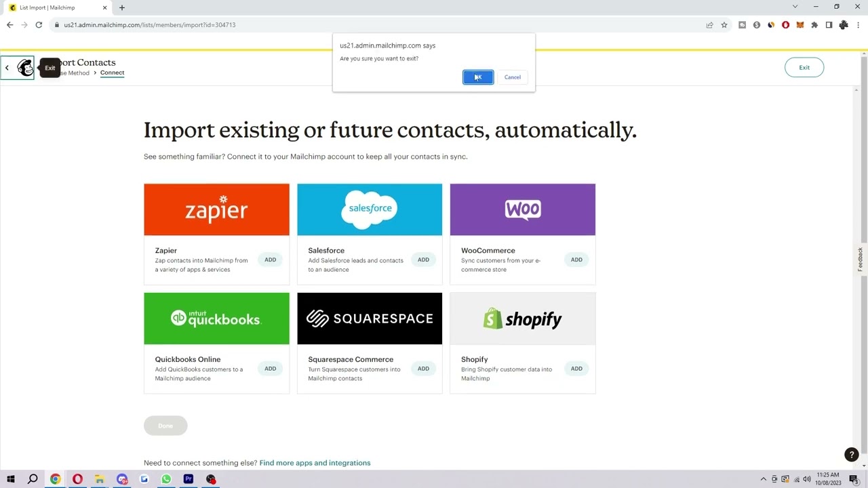Image resolution: width=868 pixels, height=488 pixels.
Task: Open File Explorer from the taskbar
Action: tap(100, 479)
